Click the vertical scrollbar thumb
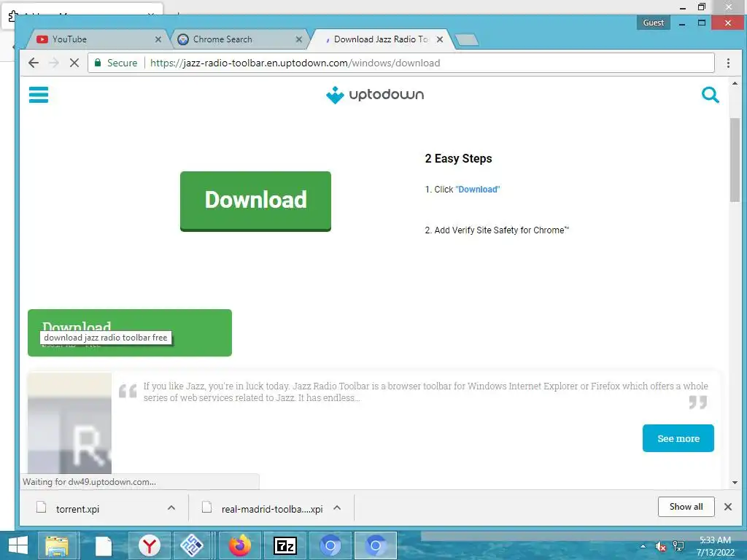The height and width of the screenshot is (560, 747). 735,160
